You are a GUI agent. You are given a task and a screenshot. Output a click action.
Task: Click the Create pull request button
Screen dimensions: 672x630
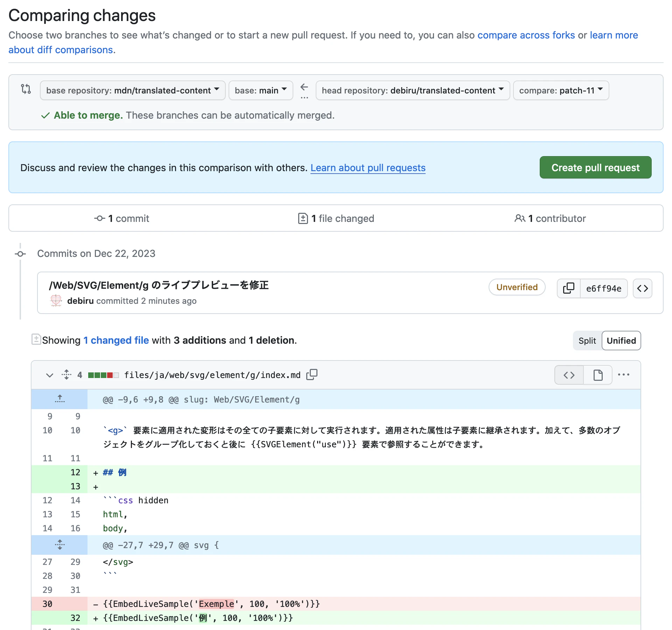[595, 167]
